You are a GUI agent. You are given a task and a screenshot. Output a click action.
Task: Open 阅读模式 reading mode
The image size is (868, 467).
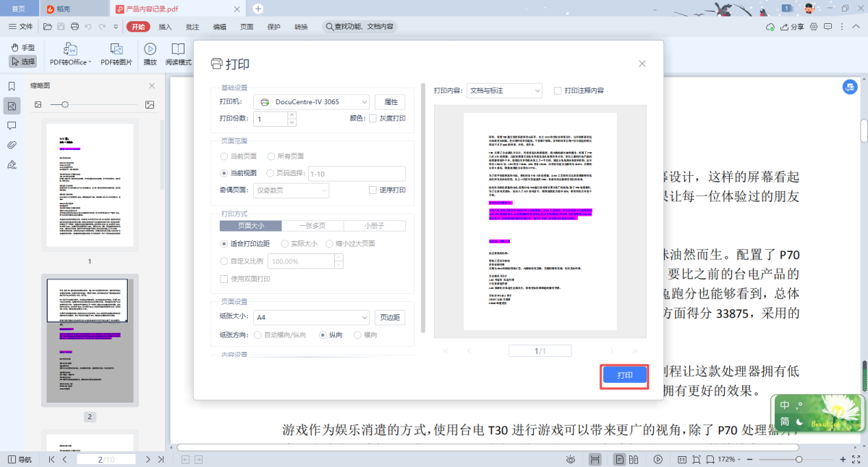click(178, 50)
